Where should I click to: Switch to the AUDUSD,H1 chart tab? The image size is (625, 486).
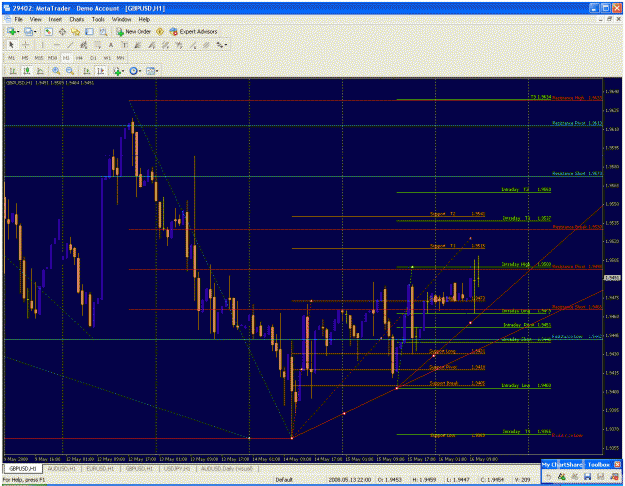(61, 469)
